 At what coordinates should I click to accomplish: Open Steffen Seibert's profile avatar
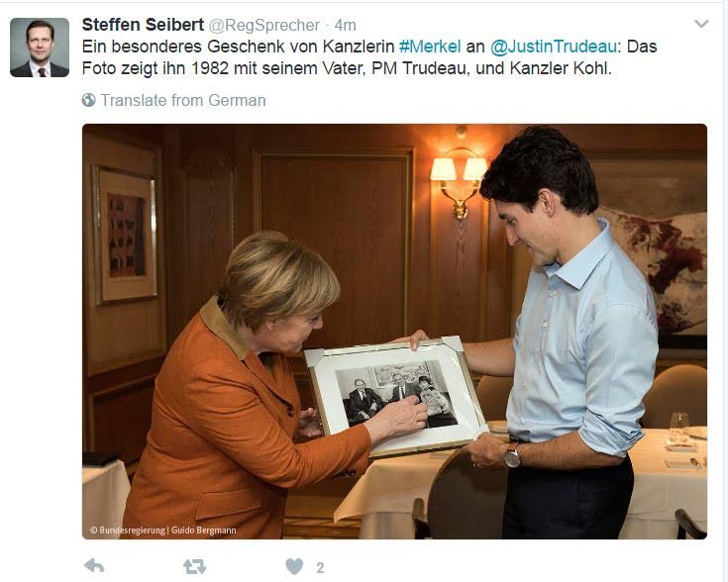point(40,48)
